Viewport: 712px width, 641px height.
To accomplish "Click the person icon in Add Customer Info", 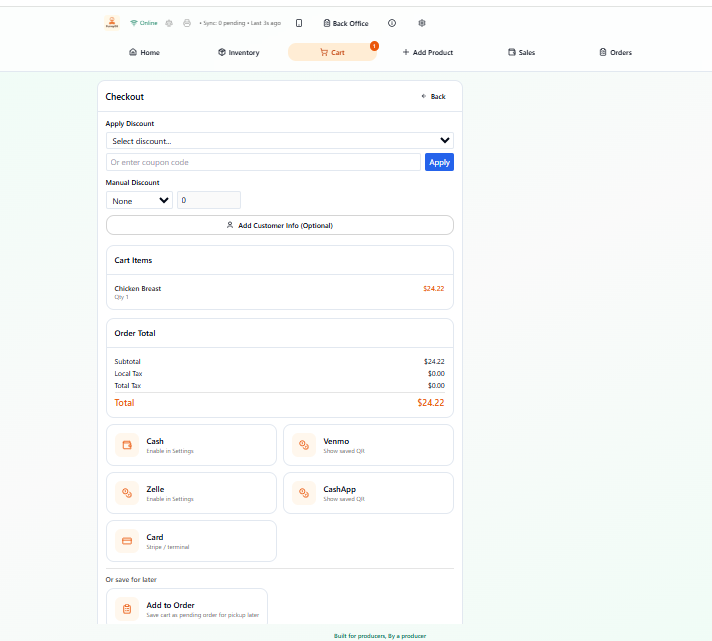I will tap(230, 225).
